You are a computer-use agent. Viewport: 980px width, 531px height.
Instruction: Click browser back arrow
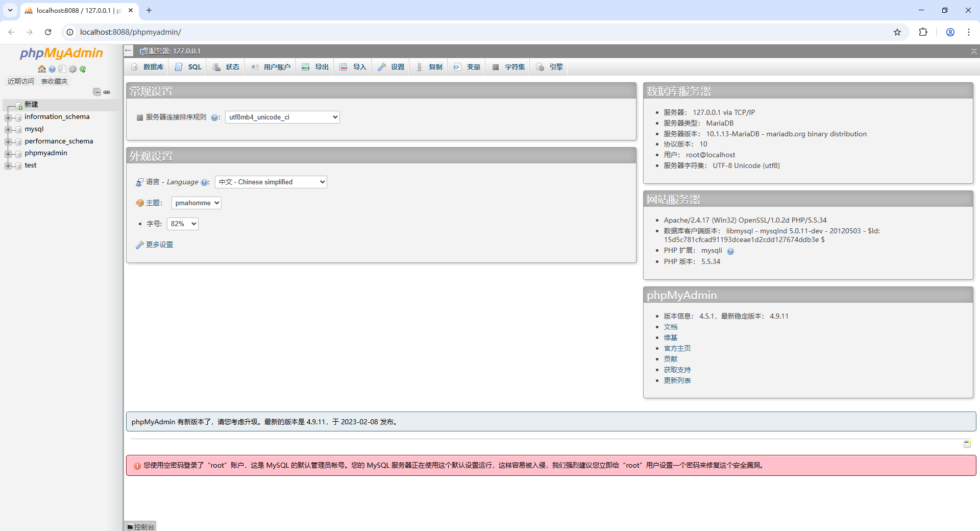(x=11, y=32)
